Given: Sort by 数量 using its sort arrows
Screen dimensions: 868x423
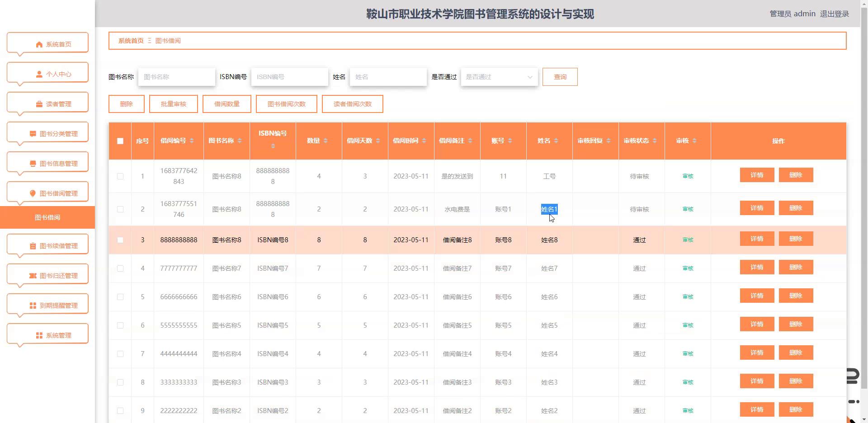Looking at the screenshot, I should pyautogui.click(x=325, y=141).
